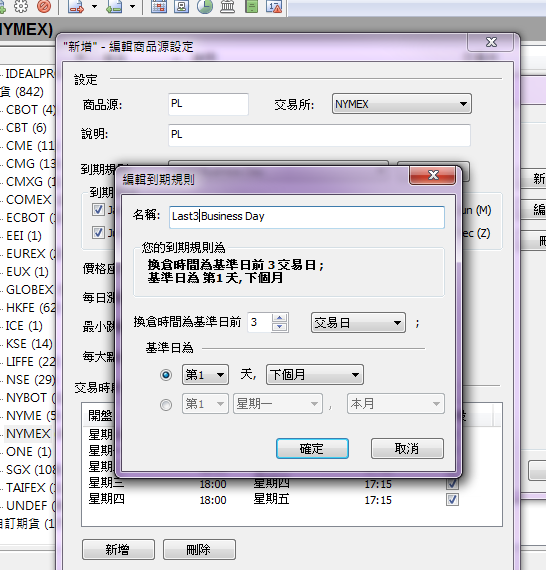Toggle the first month checkbox in 到期 group
Screen dimensions: 546x570
tap(98, 209)
